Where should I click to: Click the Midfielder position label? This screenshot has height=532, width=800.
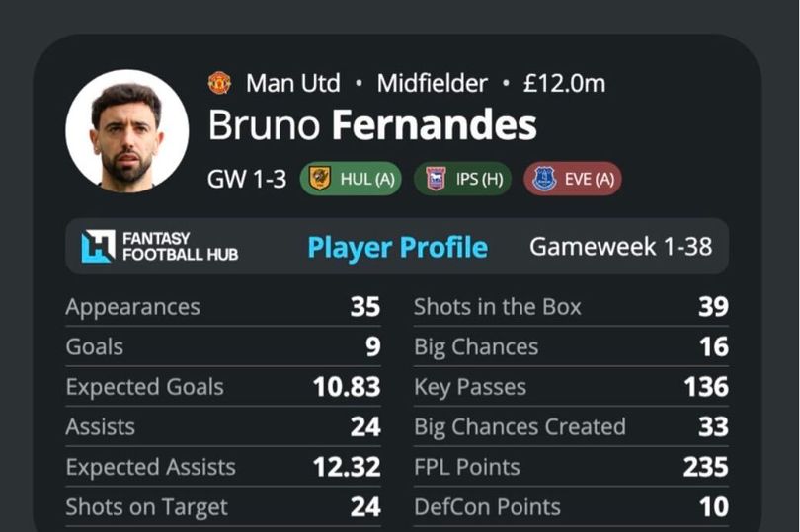[x=433, y=83]
